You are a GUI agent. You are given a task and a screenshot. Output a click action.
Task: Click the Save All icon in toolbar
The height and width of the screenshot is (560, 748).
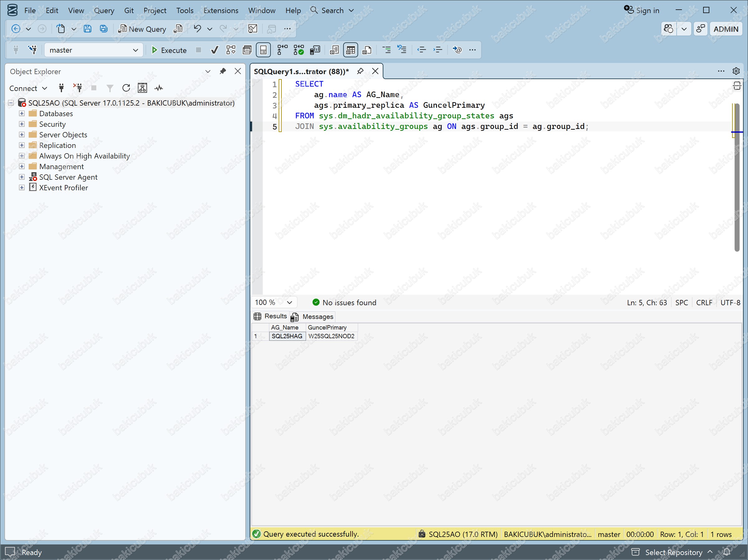pyautogui.click(x=103, y=29)
